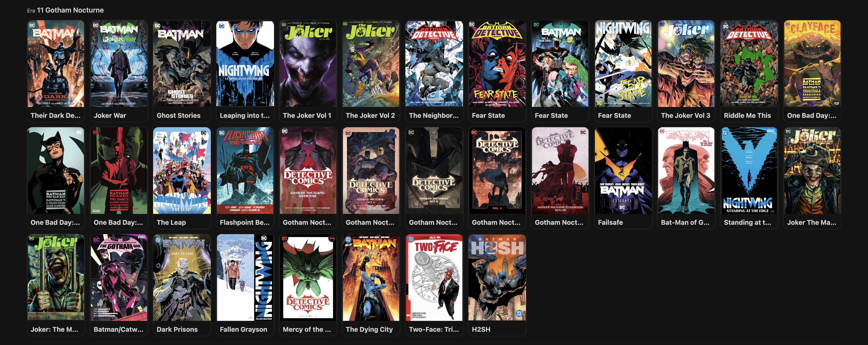Open the Batman/Catwoman Gotham War cover
Image resolution: width=868 pixels, height=345 pixels.
click(119, 278)
